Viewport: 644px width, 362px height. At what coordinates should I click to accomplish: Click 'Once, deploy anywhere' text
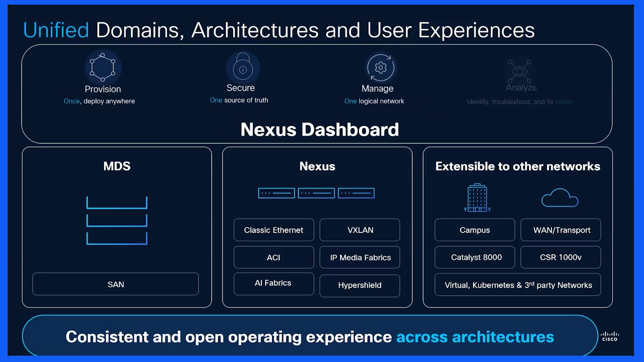(x=99, y=101)
